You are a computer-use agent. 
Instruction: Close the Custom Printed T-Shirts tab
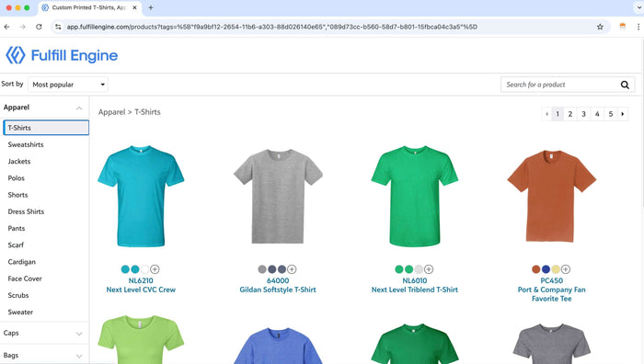[x=134, y=7]
